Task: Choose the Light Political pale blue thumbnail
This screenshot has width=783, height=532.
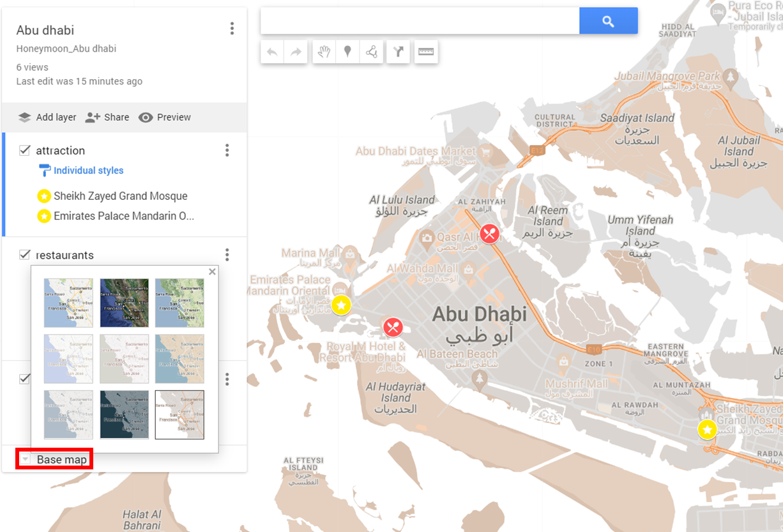Action: [68, 359]
